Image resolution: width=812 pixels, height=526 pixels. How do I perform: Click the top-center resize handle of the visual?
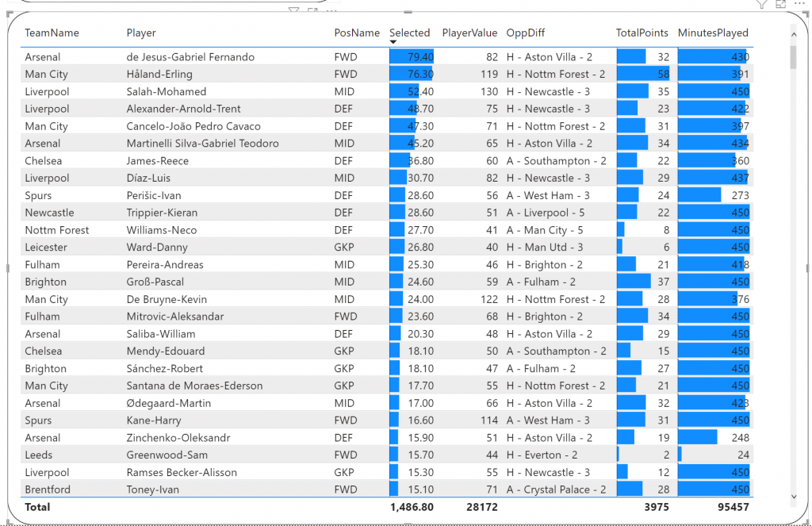[x=408, y=13]
